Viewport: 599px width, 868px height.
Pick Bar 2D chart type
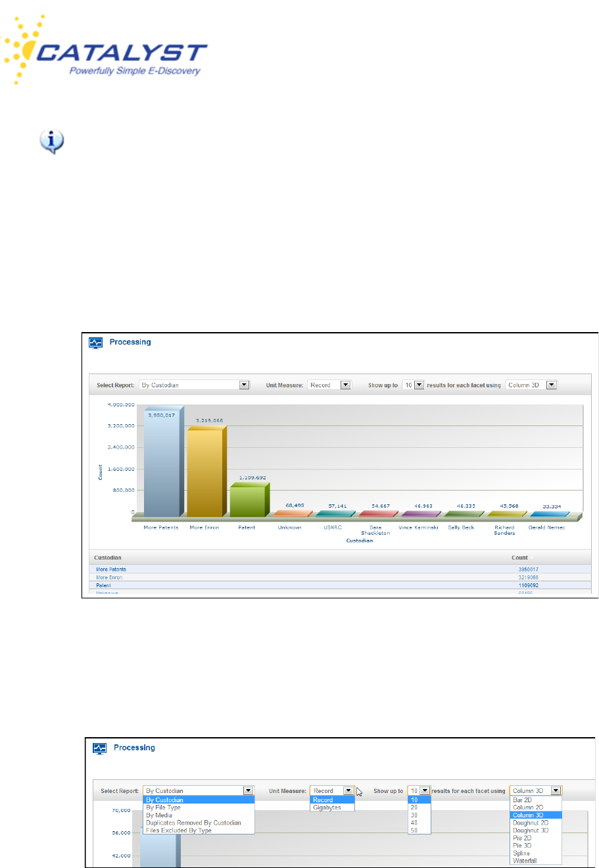pos(536,800)
